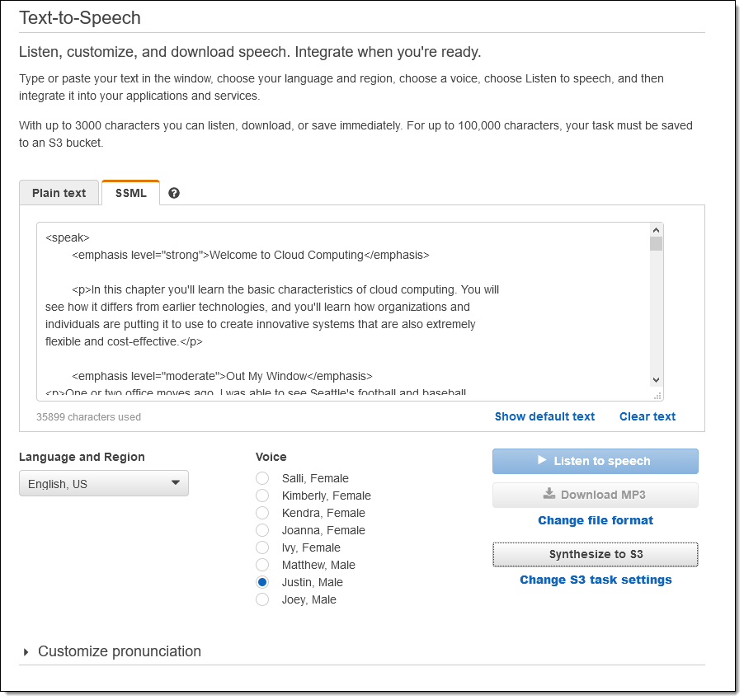Select the SSML tab
This screenshot has height=700, width=744.
pos(131,193)
